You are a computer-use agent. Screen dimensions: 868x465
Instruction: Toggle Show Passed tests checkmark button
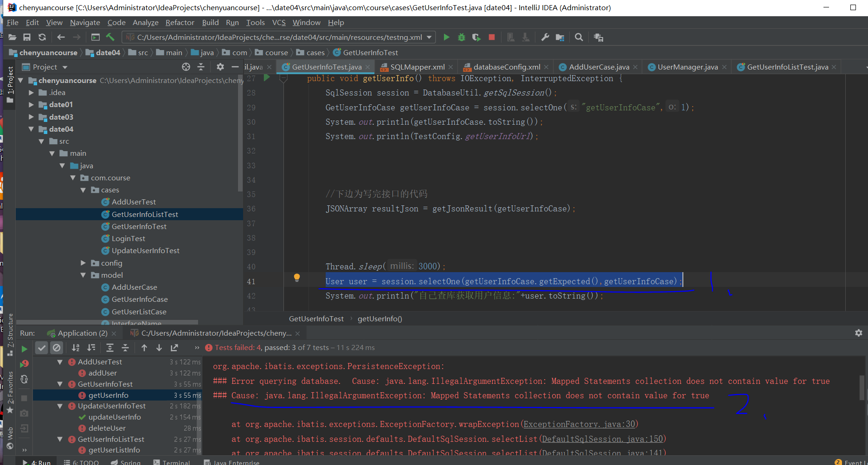click(42, 348)
